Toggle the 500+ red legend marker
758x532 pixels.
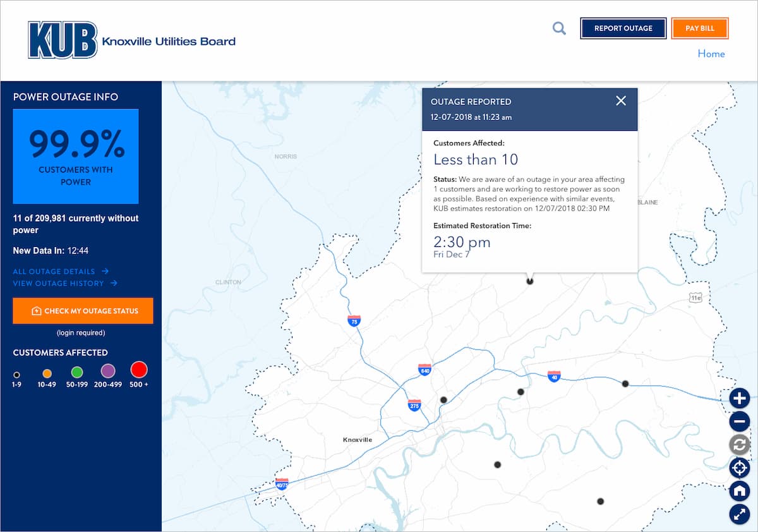(x=138, y=370)
